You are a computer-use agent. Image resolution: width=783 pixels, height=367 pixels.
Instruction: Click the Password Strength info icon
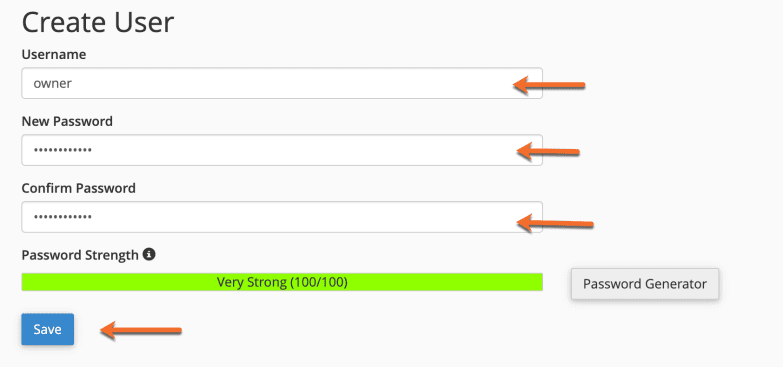click(x=149, y=255)
